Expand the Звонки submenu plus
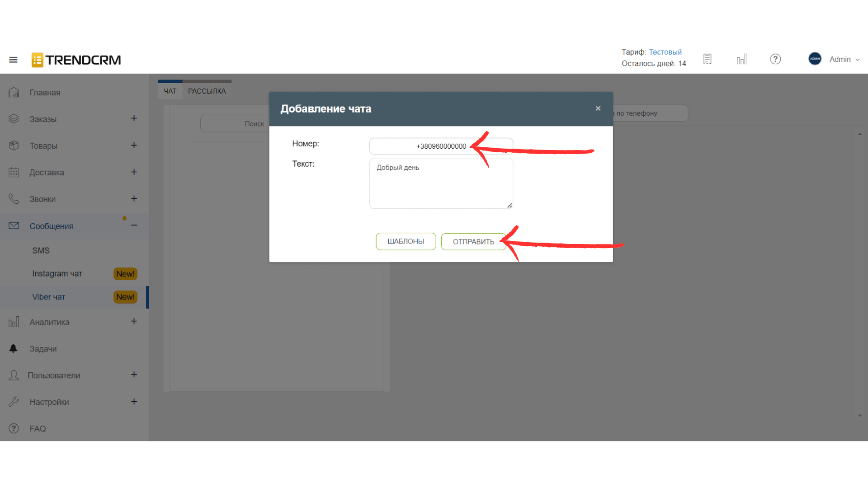 click(134, 199)
